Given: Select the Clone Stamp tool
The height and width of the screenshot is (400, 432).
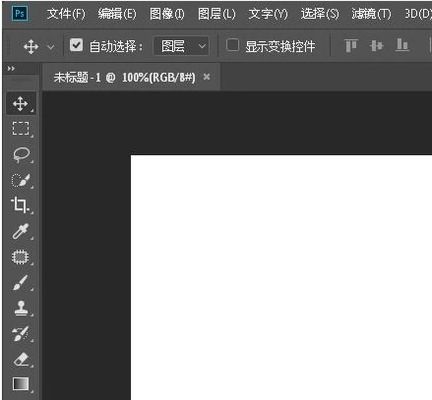Looking at the screenshot, I should 21,308.
